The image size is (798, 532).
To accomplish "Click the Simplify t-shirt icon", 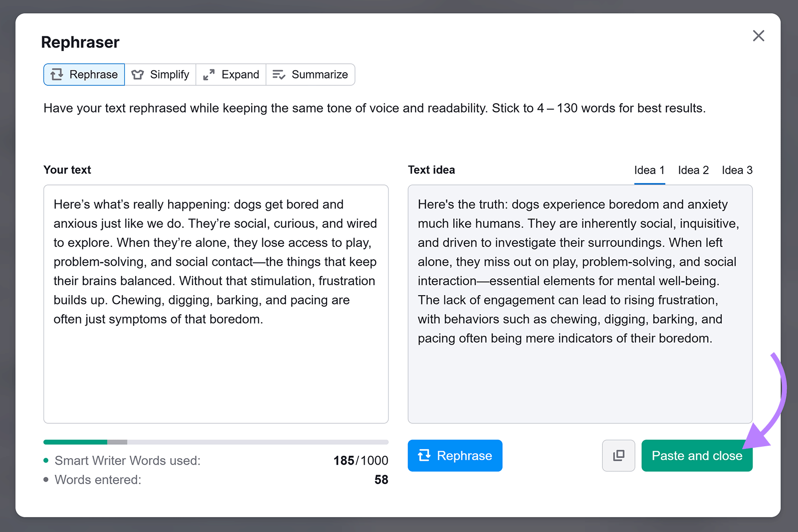I will pyautogui.click(x=137, y=74).
